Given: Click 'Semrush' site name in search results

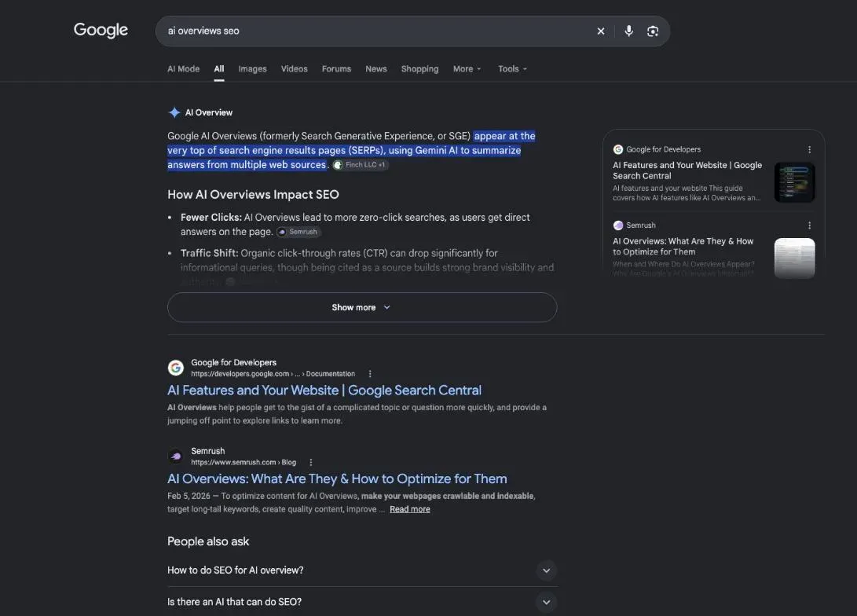Looking at the screenshot, I should click(x=207, y=451).
